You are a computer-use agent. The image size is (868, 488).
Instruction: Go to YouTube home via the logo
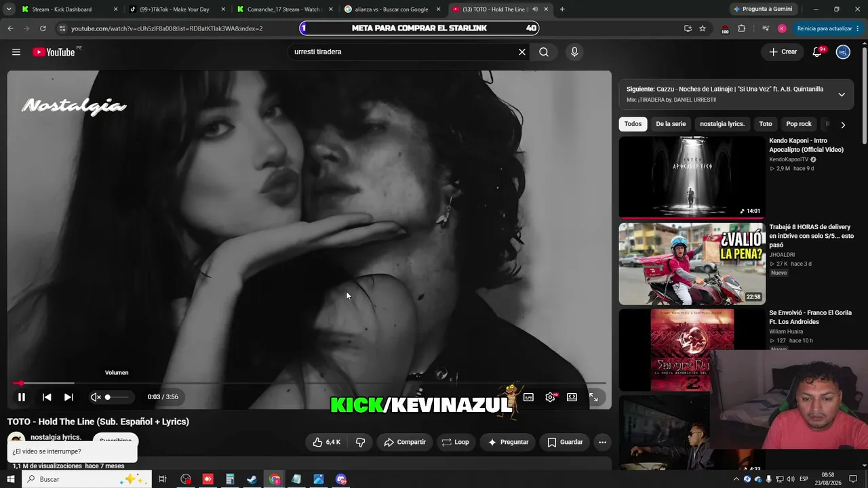point(54,52)
